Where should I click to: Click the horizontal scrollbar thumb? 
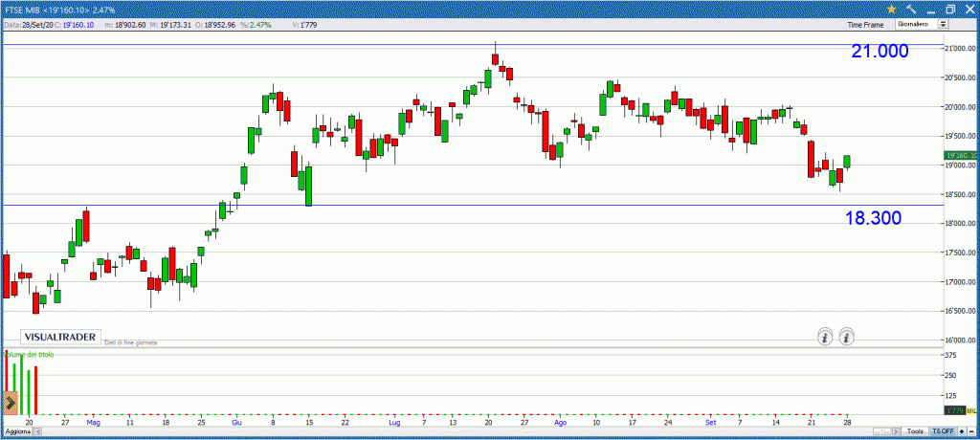[x=881, y=431]
